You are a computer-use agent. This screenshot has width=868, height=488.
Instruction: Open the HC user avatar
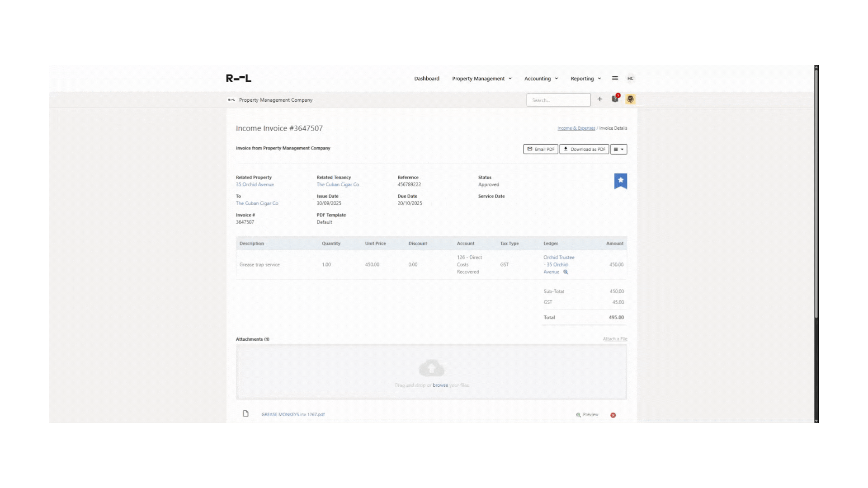tap(630, 78)
